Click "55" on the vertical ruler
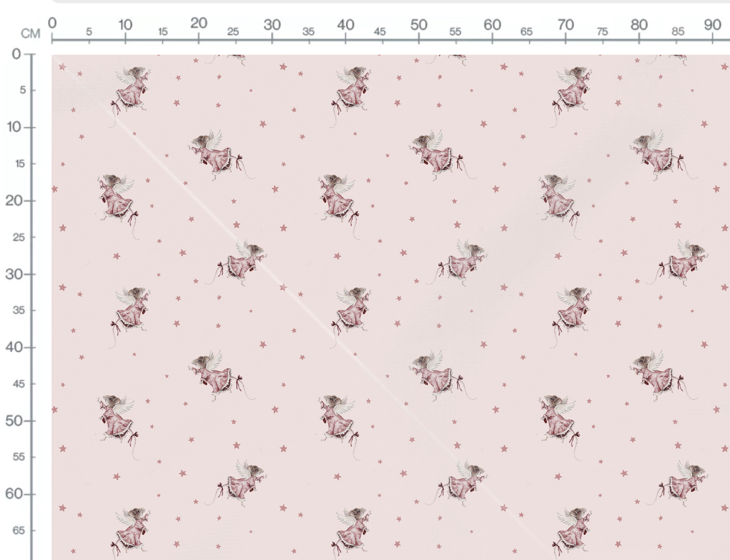 tap(18, 456)
